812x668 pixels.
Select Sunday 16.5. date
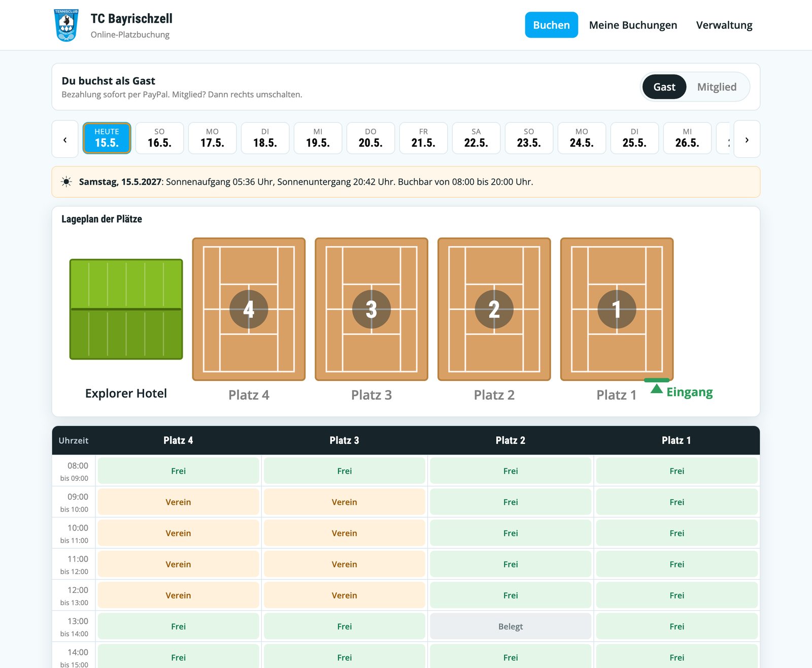tap(159, 138)
